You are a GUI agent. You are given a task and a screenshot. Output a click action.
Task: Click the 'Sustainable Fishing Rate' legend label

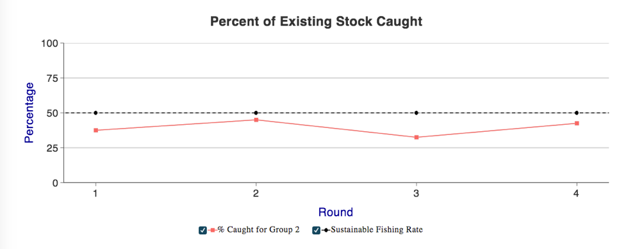[377, 230]
